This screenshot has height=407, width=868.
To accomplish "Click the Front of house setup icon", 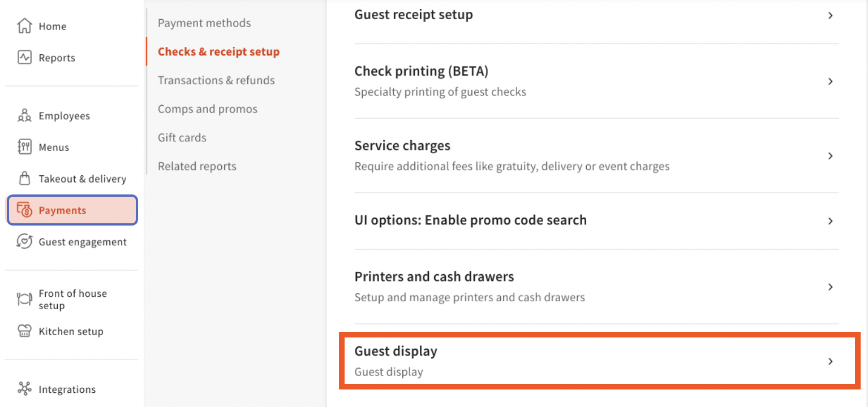I will tap(24, 299).
